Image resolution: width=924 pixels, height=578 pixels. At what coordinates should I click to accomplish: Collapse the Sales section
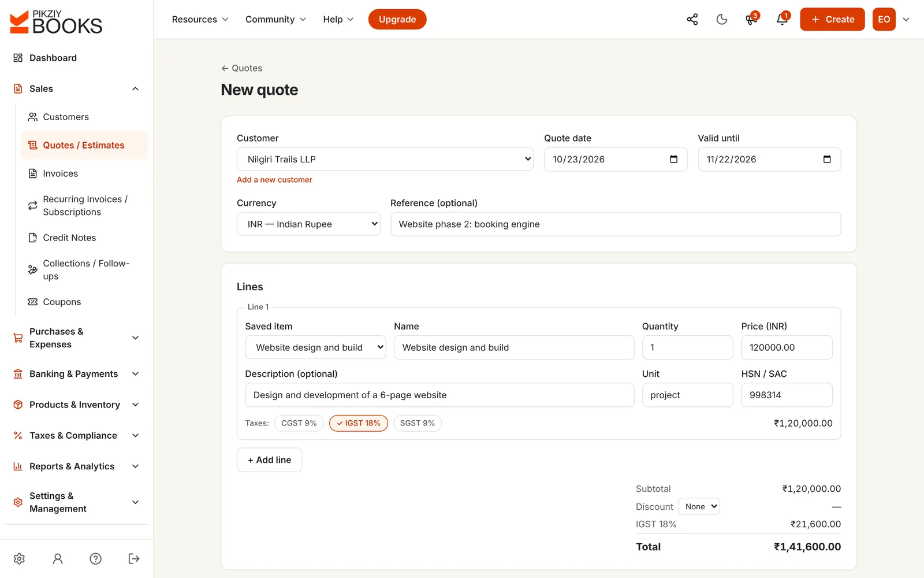[x=77, y=89]
